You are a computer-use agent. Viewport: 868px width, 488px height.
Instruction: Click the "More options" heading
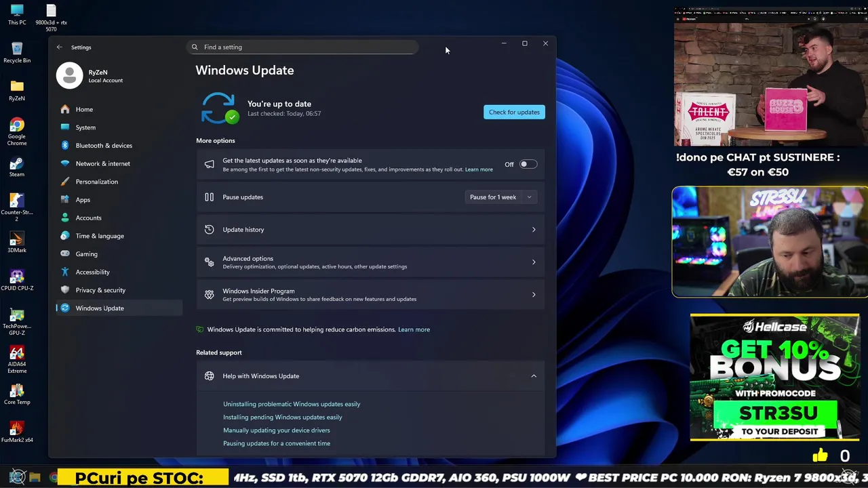(x=216, y=140)
